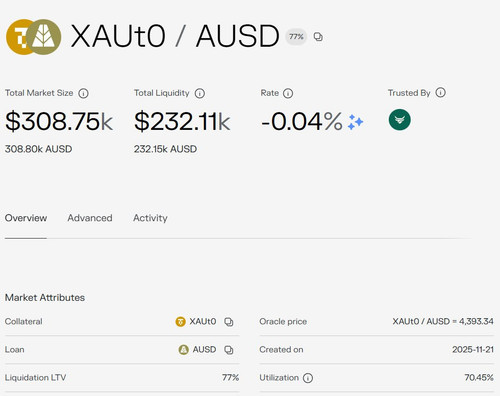This screenshot has height=396, width=500.
Task: Open Total Liquidity info tooltip icon
Action: point(200,93)
